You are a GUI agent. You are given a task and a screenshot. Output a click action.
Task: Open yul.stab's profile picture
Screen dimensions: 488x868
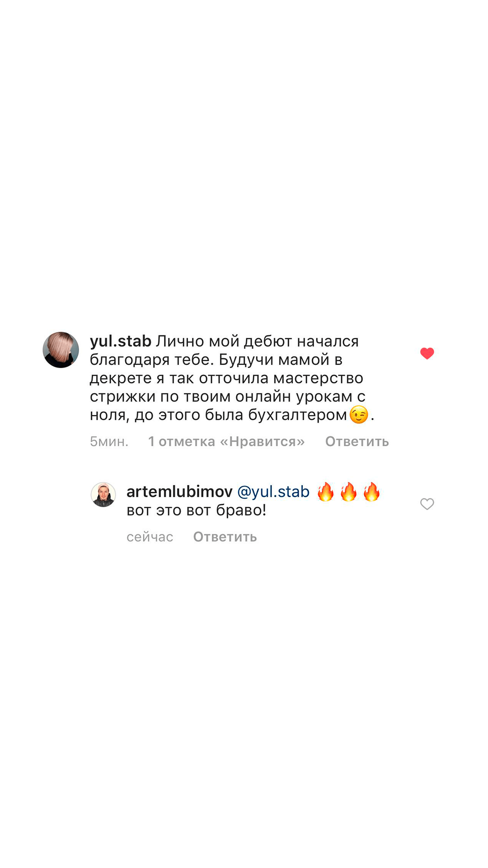click(61, 350)
